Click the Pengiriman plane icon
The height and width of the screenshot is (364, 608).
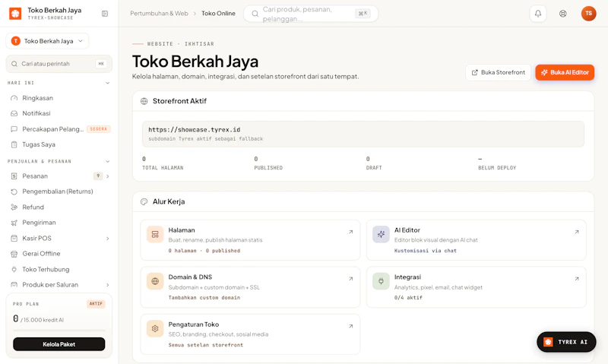tap(14, 223)
